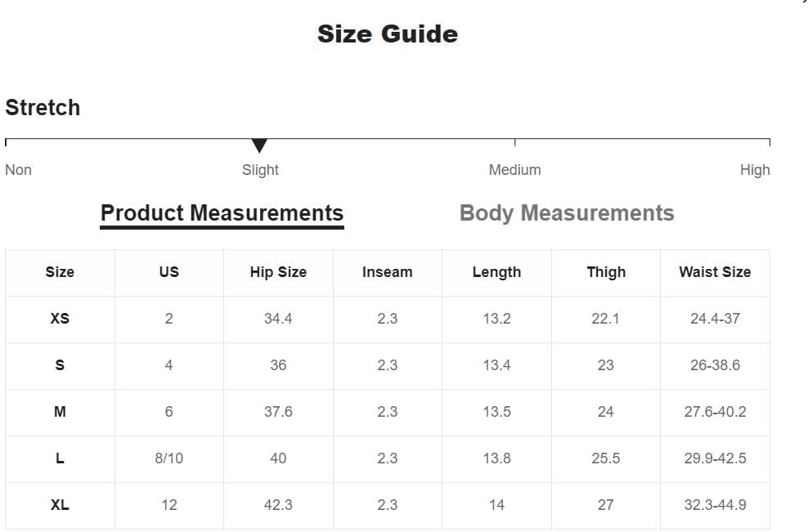Click the Medium stretch label

514,170
